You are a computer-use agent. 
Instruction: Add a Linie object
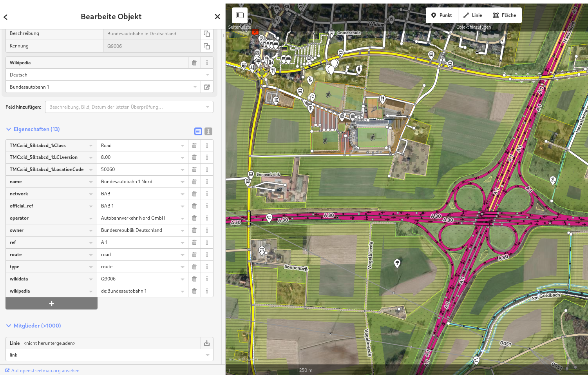pyautogui.click(x=473, y=15)
